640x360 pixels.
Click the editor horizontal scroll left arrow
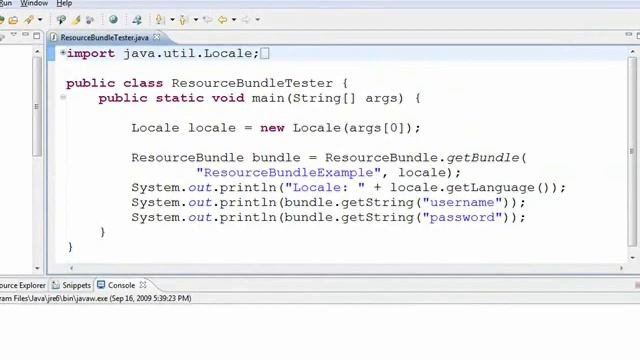click(x=71, y=268)
